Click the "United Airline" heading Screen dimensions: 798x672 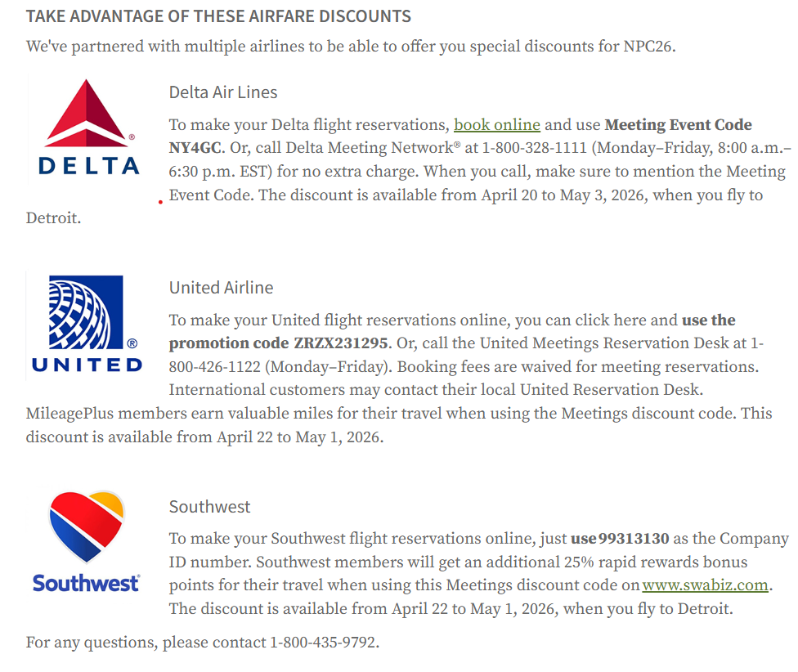[x=221, y=288]
